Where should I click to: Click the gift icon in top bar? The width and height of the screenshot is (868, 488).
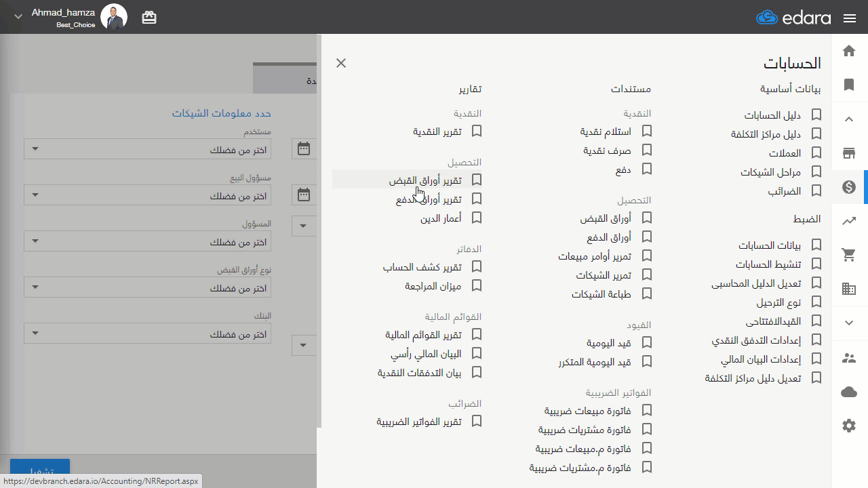pos(149,18)
